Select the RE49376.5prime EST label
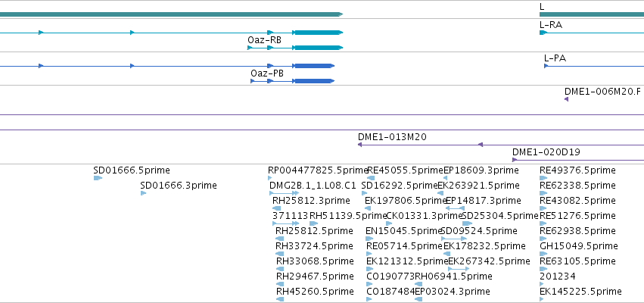The height and width of the screenshot is (303, 644). [x=577, y=170]
